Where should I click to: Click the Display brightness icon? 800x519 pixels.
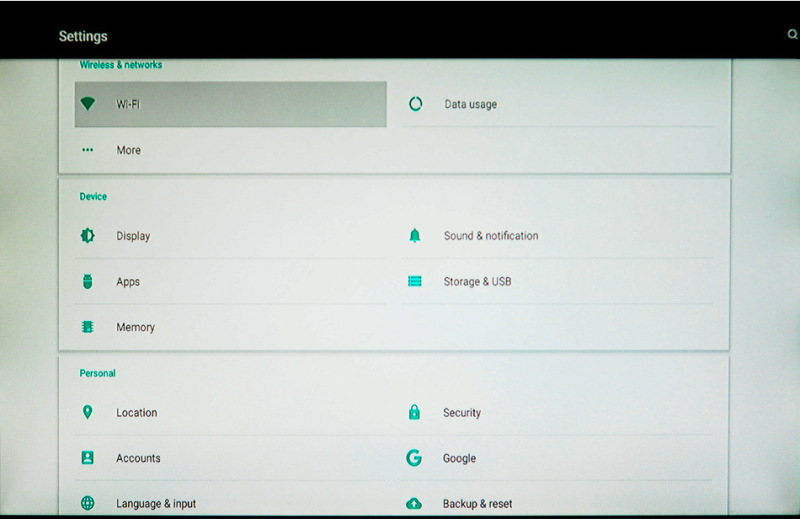(88, 236)
